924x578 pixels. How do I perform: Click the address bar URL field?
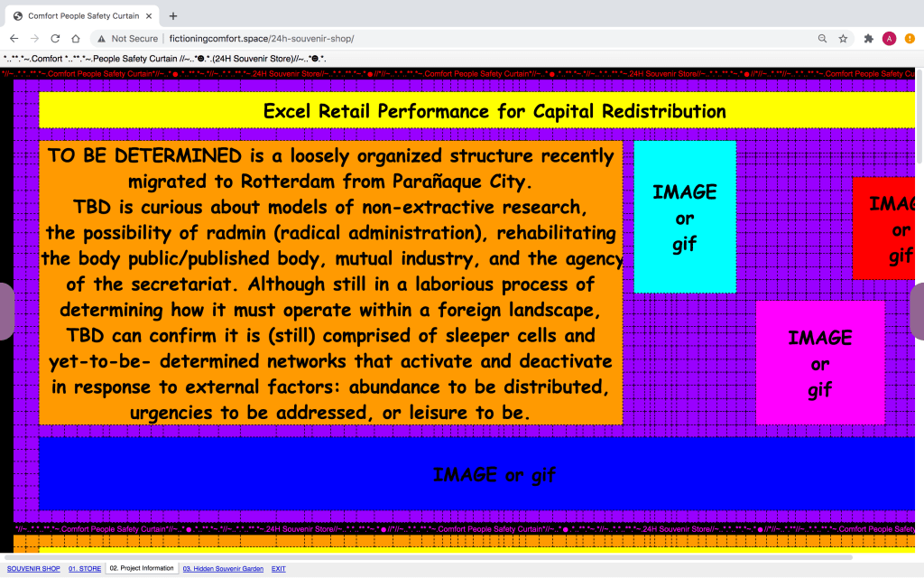(x=451, y=39)
